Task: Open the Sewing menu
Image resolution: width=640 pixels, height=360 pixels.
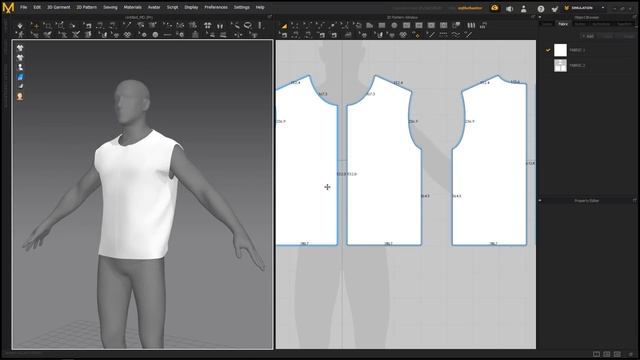Action: point(110,7)
